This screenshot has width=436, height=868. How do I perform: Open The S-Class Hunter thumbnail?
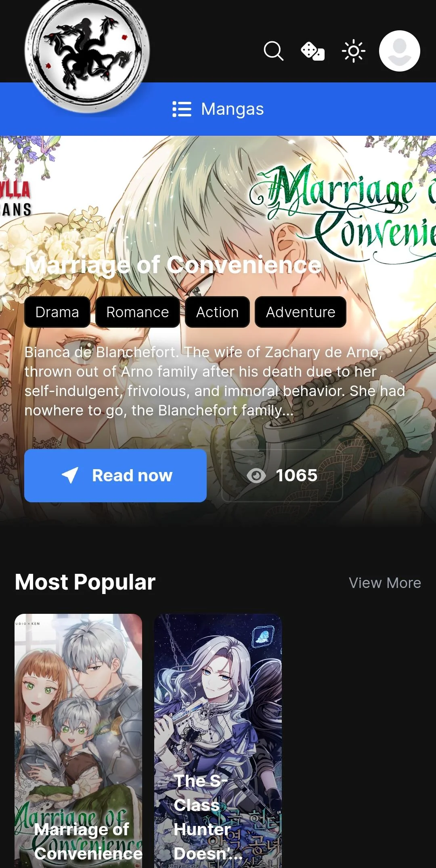pos(218,741)
